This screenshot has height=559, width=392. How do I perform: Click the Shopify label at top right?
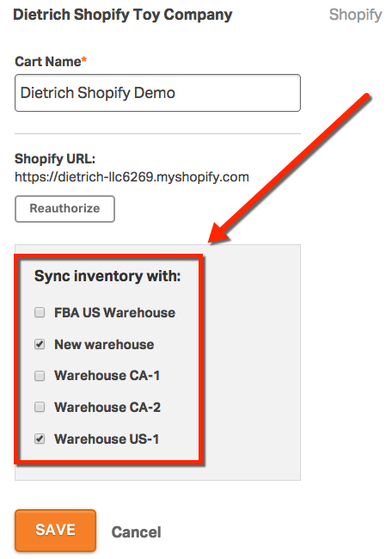(x=355, y=15)
